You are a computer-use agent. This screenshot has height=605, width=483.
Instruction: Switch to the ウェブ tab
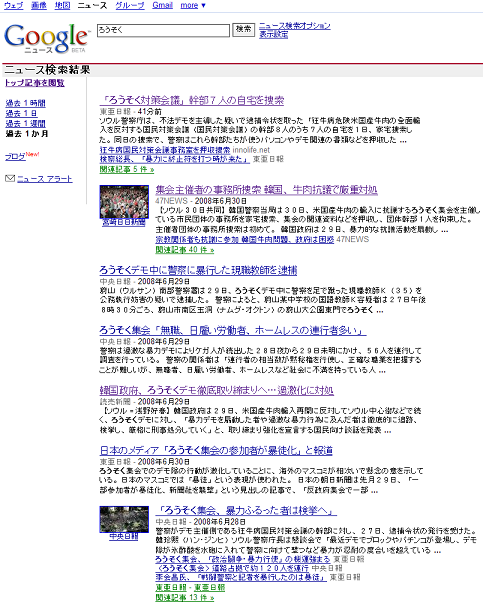pyautogui.click(x=14, y=5)
